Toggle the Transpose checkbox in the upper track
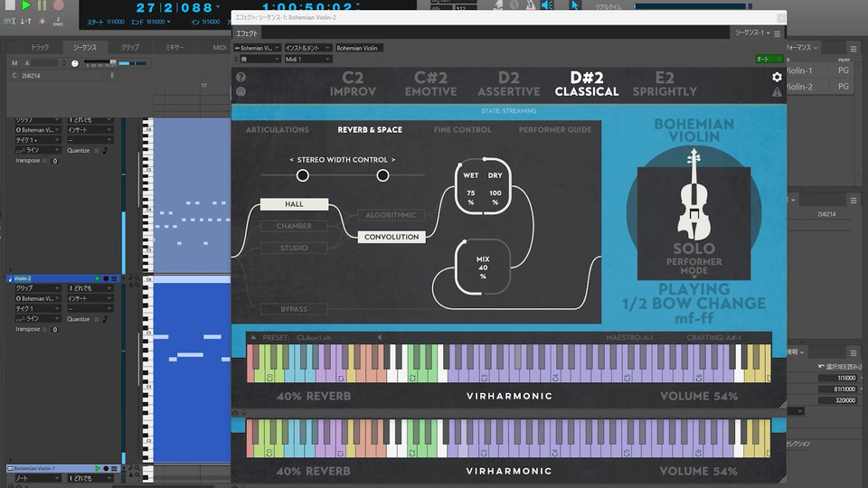Viewport: 868px width, 488px height. tap(45, 161)
